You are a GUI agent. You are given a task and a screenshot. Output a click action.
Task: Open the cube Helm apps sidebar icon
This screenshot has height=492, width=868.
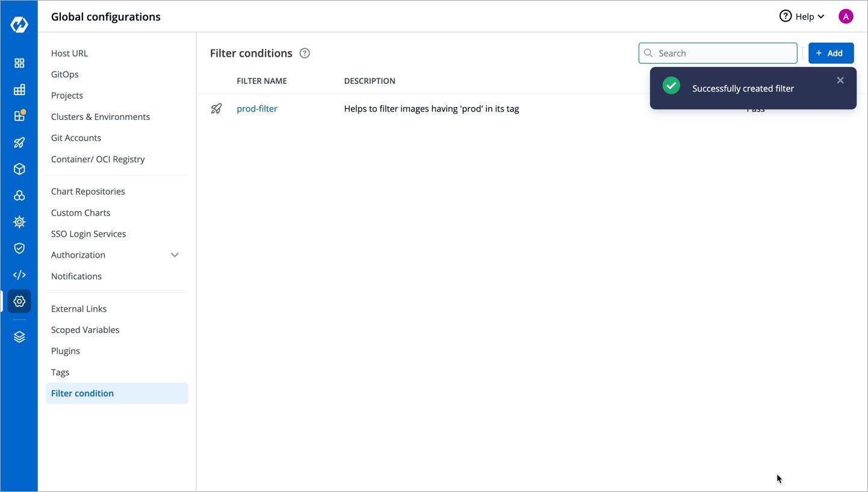(19, 169)
